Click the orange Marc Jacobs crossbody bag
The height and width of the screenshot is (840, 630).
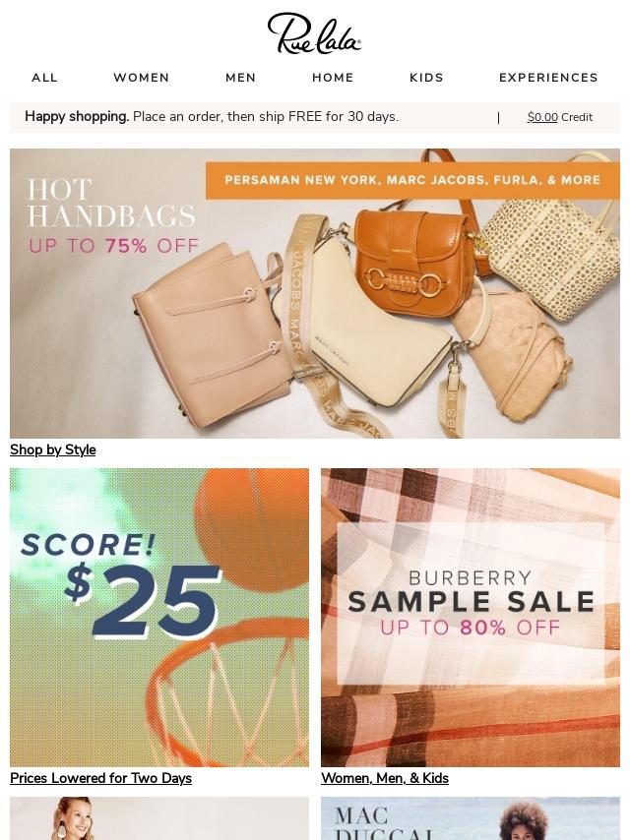pyautogui.click(x=413, y=263)
